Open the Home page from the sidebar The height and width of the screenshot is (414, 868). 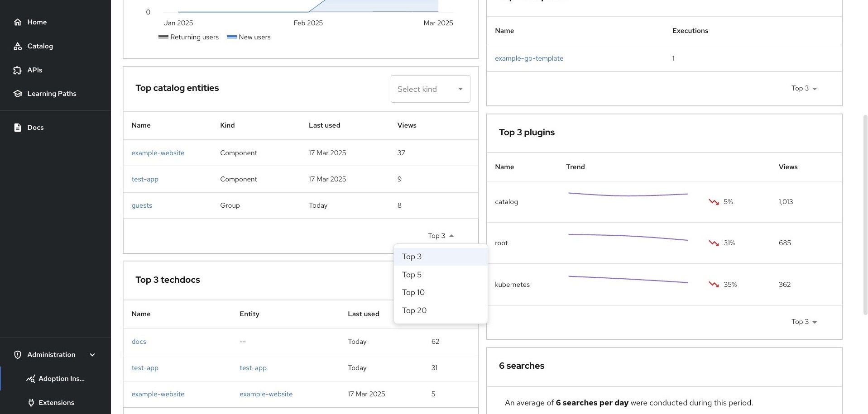tap(18, 22)
